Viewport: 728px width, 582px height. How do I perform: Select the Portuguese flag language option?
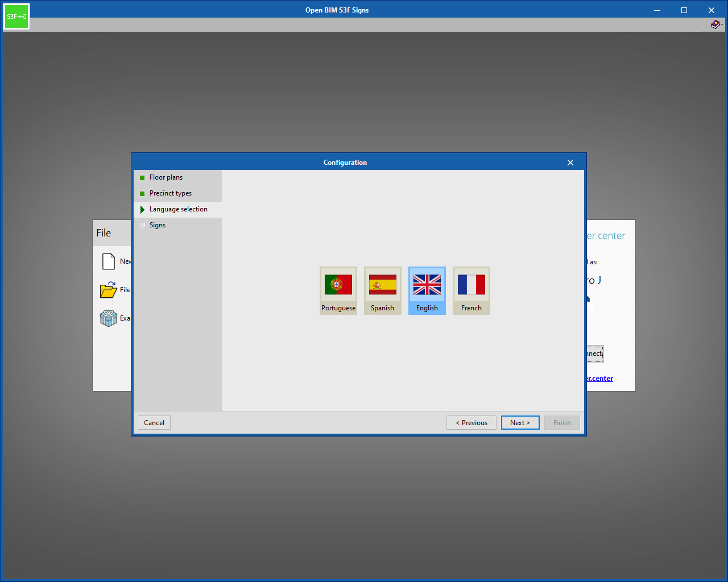[338, 290]
